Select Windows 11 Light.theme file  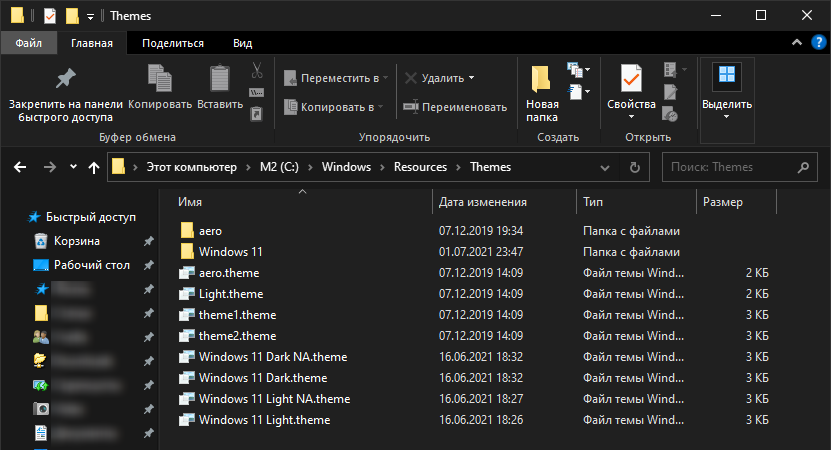(x=254, y=420)
